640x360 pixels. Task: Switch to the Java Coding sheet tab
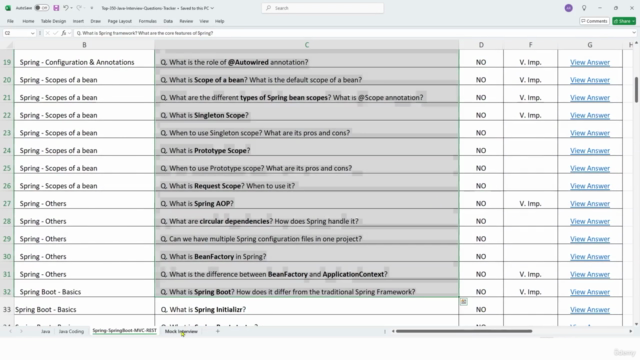click(x=71, y=331)
